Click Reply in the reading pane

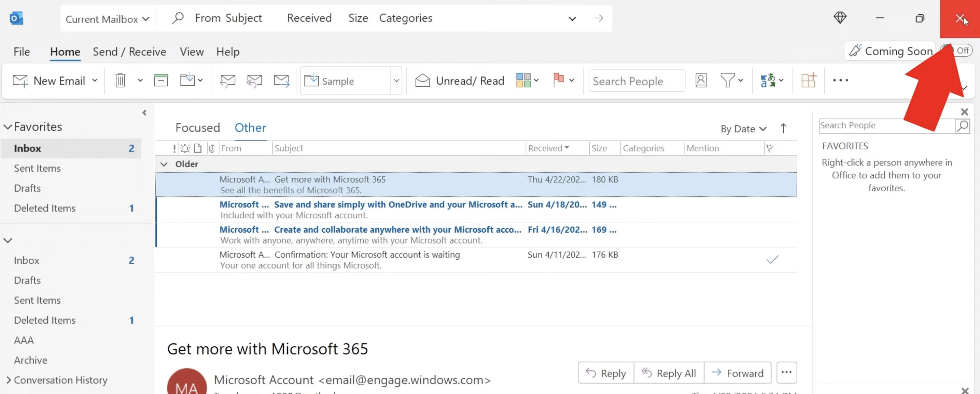606,373
